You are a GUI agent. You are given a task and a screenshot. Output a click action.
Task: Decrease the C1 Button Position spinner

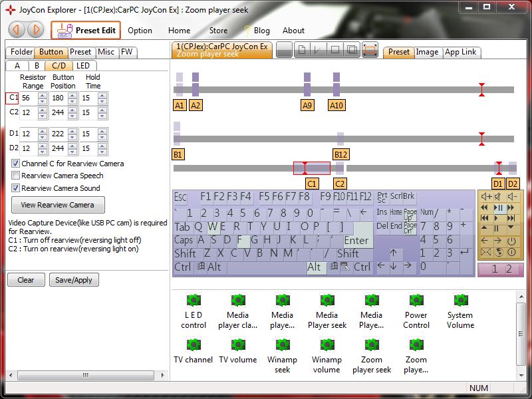coord(72,101)
